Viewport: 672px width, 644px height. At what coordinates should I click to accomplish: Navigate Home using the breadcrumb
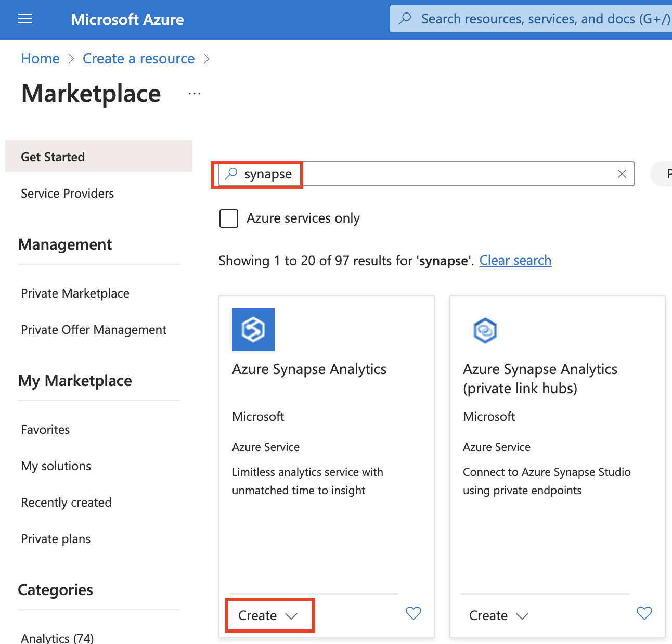coord(40,58)
